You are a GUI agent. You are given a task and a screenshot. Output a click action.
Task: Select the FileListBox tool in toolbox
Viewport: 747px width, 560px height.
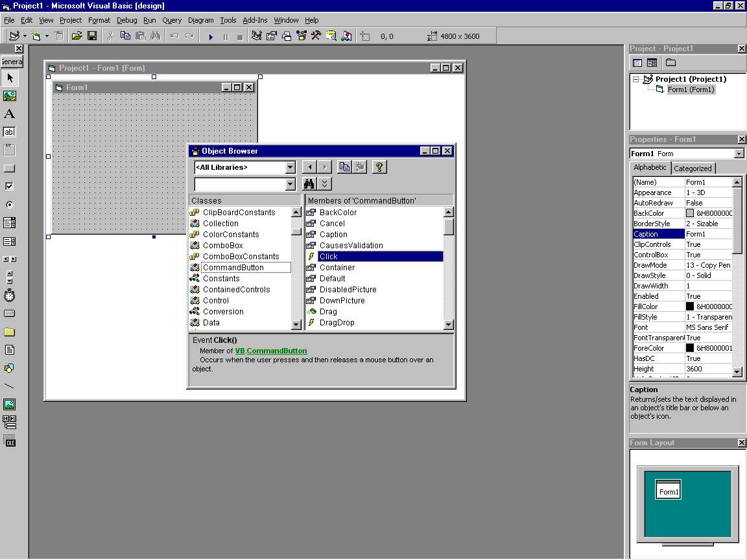10,349
